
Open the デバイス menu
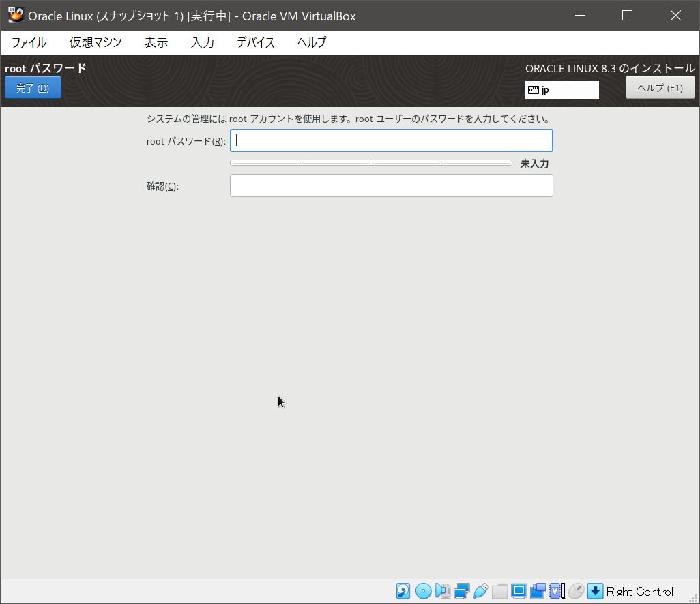tap(256, 43)
